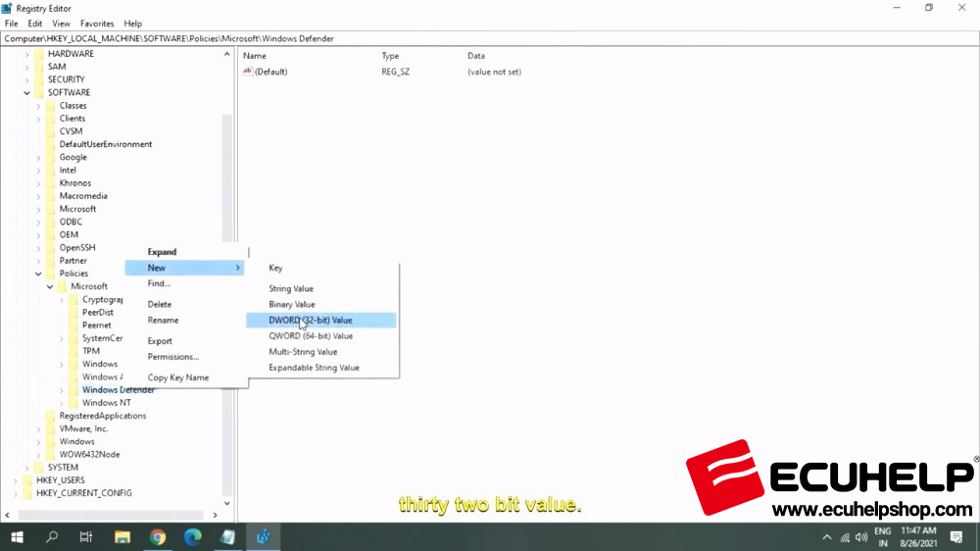The height and width of the screenshot is (551, 980).
Task: Open the taskbar clock showing 11:47 AM
Action: pos(918,536)
